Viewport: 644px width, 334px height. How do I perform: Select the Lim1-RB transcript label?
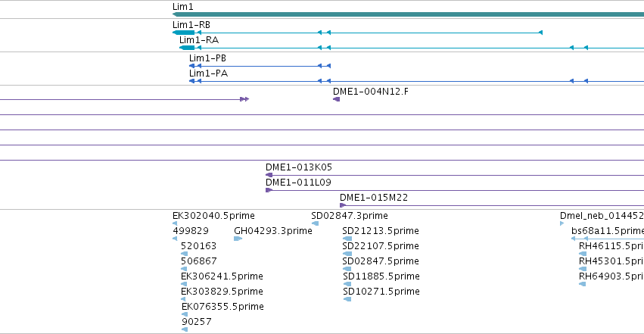click(x=191, y=25)
